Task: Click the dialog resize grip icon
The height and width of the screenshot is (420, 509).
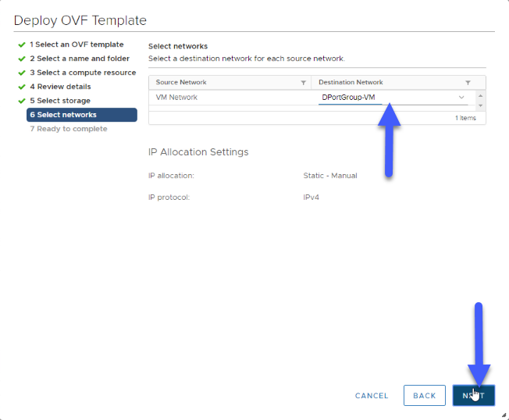Action: [x=504, y=415]
